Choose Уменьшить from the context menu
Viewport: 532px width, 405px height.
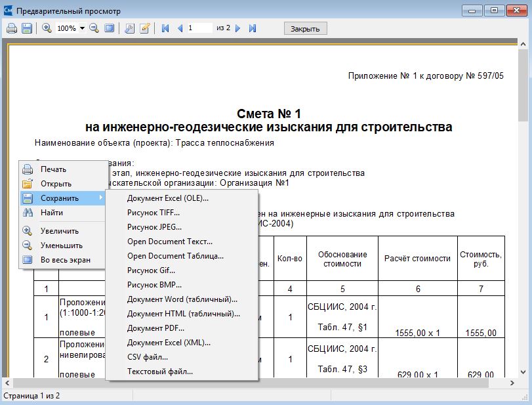[x=62, y=245]
